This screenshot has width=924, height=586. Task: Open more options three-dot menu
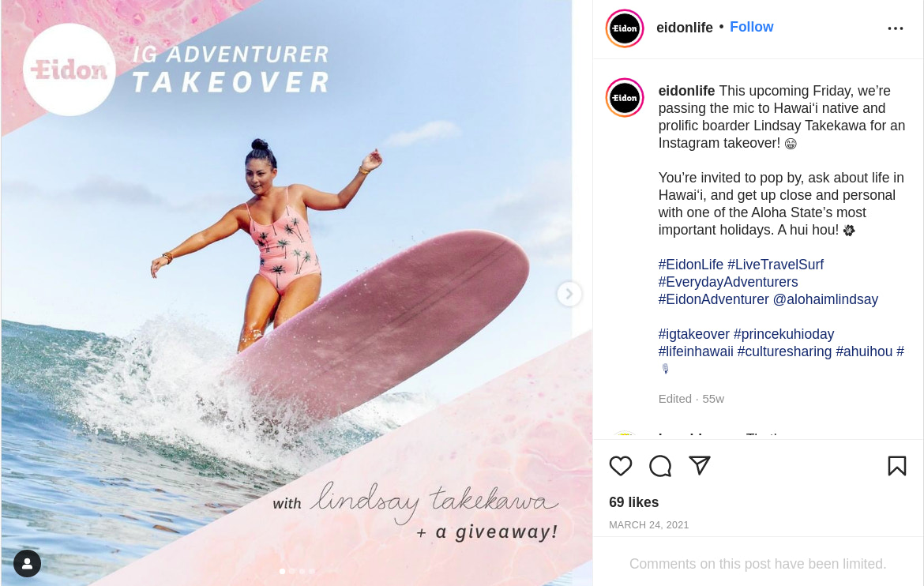point(895,28)
